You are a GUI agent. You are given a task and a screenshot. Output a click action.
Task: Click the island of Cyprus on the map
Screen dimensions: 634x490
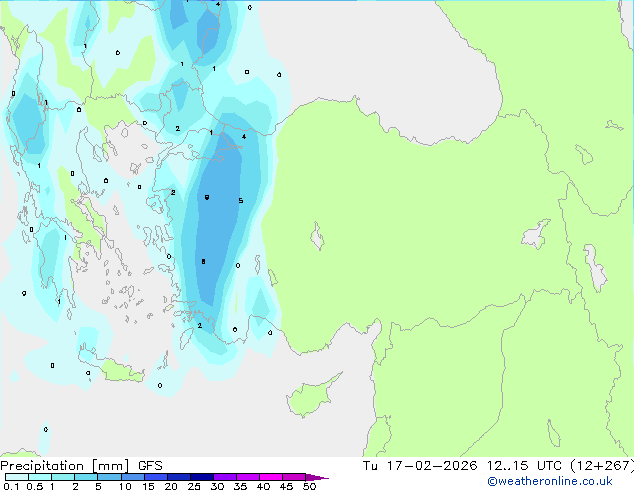(311, 397)
